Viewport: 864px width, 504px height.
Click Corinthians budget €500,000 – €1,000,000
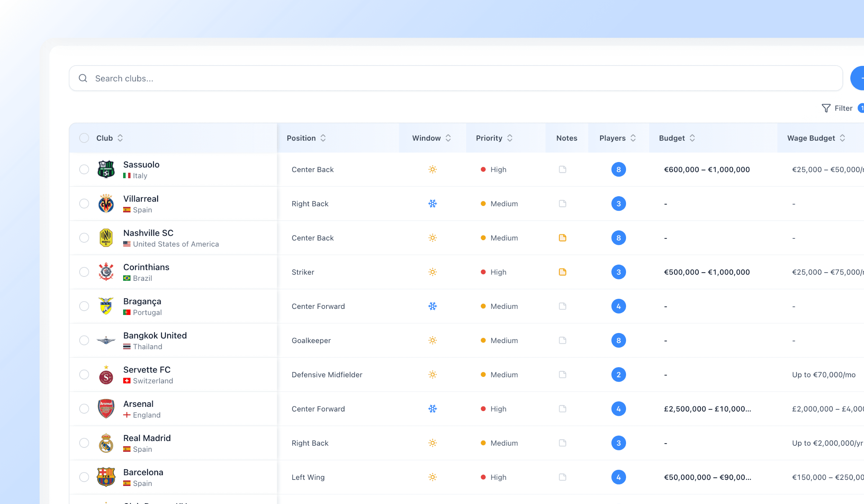(707, 272)
